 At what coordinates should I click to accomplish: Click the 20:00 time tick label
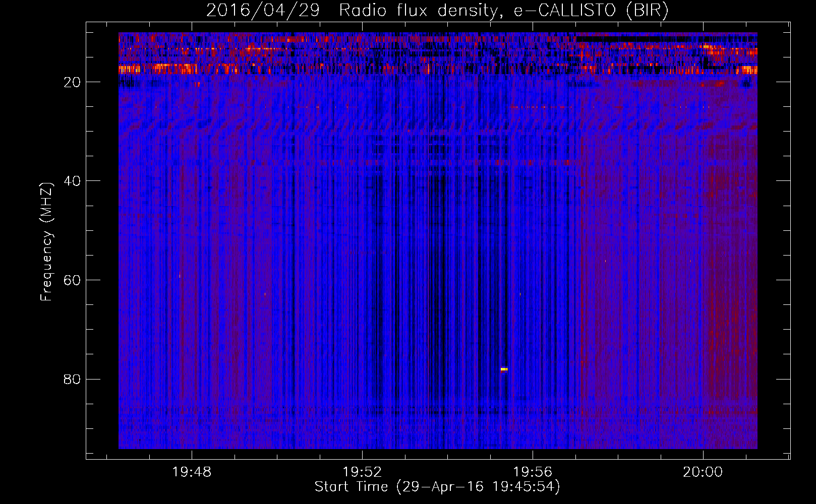pyautogui.click(x=703, y=472)
